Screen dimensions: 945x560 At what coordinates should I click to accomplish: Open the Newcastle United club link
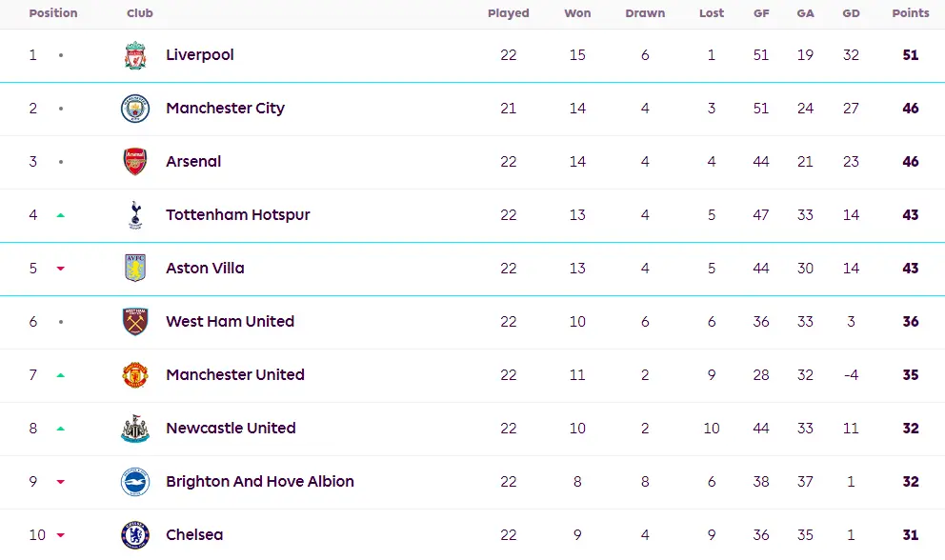pos(231,428)
